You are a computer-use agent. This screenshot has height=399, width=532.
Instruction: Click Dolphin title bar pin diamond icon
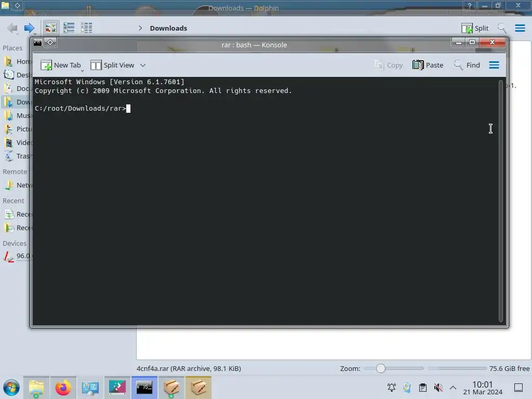point(17,5)
